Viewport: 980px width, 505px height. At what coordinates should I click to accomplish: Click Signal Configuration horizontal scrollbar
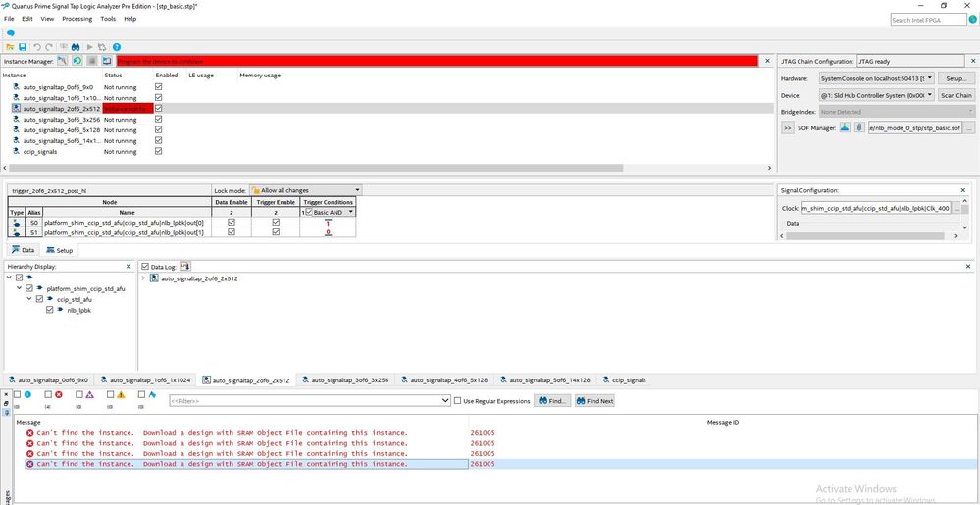pyautogui.click(x=865, y=236)
